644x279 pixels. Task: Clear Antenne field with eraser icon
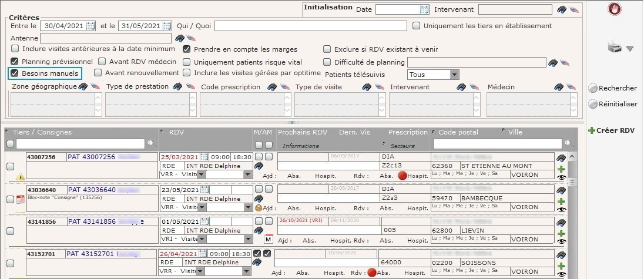pyautogui.click(x=191, y=38)
